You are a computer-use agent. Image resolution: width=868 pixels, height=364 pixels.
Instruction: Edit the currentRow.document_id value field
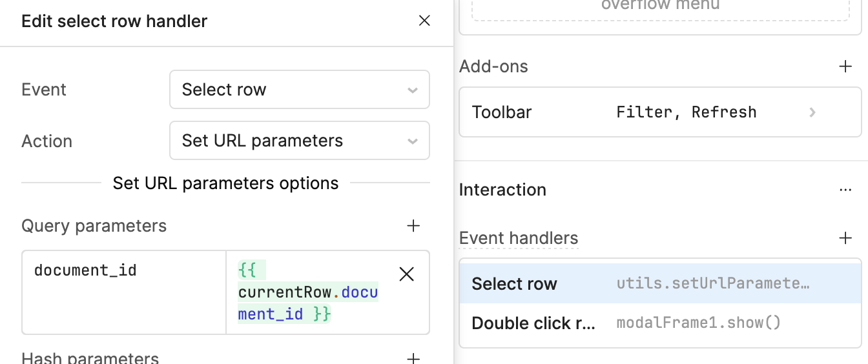click(x=307, y=292)
